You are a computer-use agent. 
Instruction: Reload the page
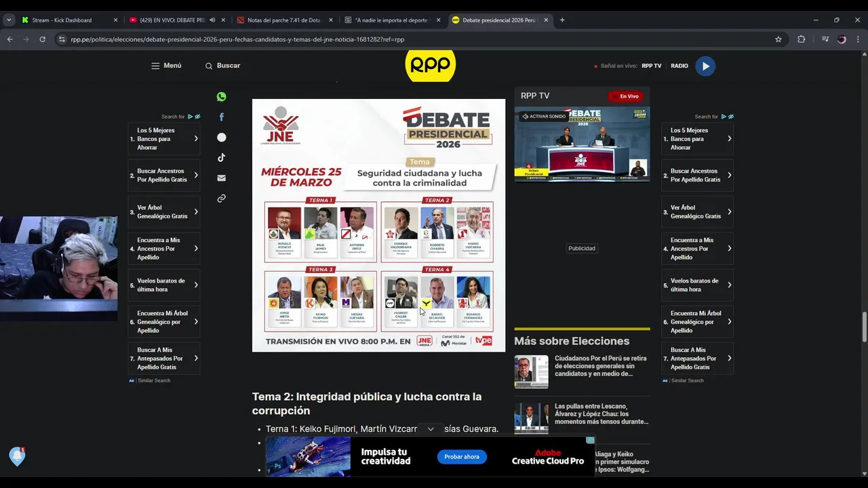click(x=42, y=39)
